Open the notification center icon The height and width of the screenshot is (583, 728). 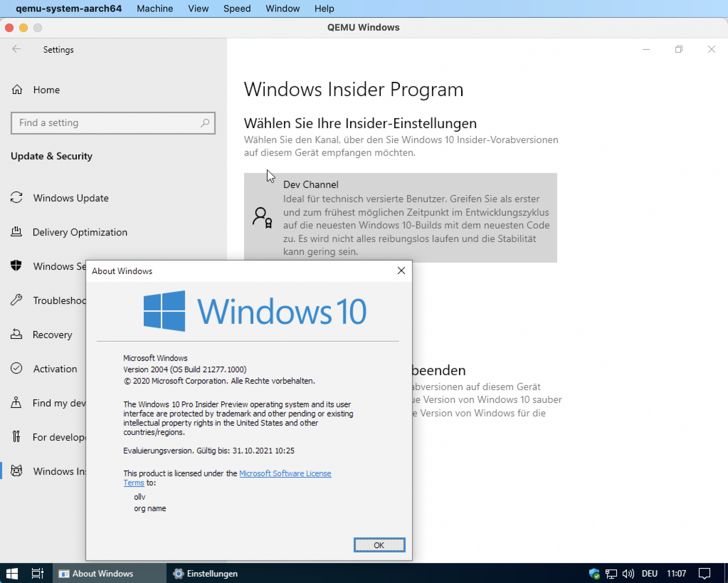pyautogui.click(x=704, y=574)
